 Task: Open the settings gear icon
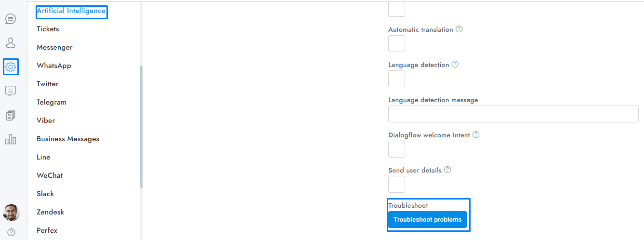[x=11, y=67]
